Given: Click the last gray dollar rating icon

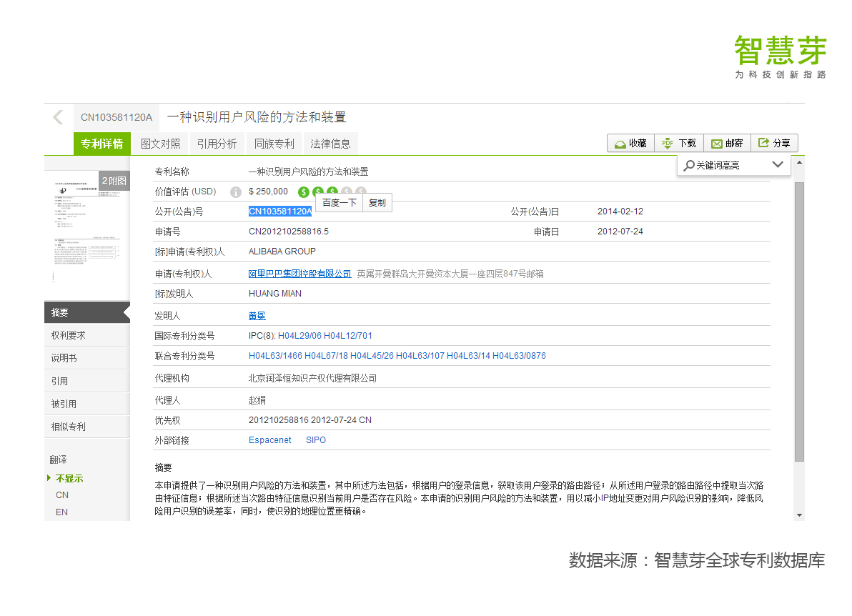Looking at the screenshot, I should click(x=361, y=192).
